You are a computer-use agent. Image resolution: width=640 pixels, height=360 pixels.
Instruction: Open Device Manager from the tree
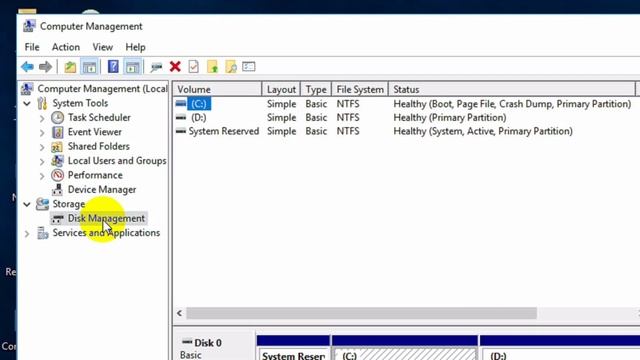102,190
